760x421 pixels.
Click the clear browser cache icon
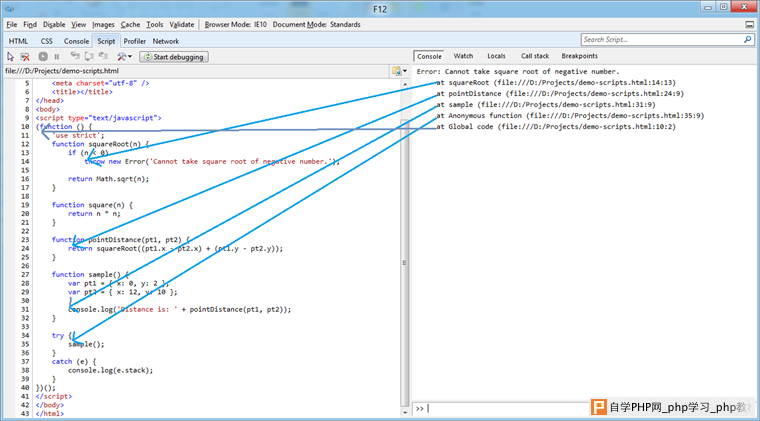(x=25, y=57)
